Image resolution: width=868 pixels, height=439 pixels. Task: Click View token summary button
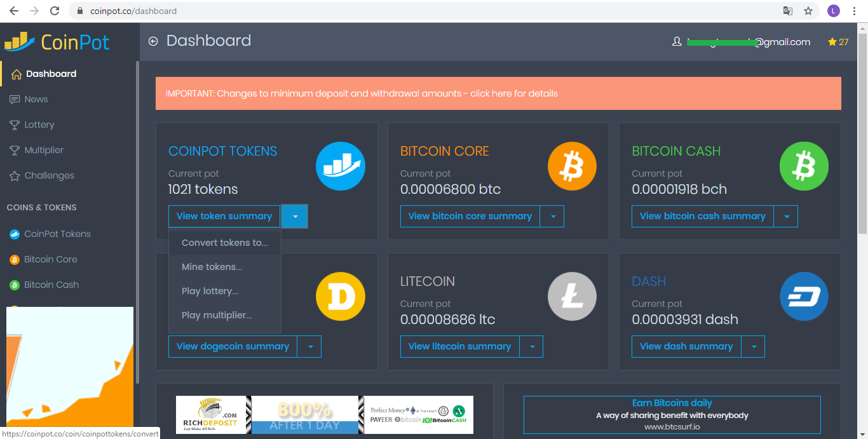coord(224,216)
